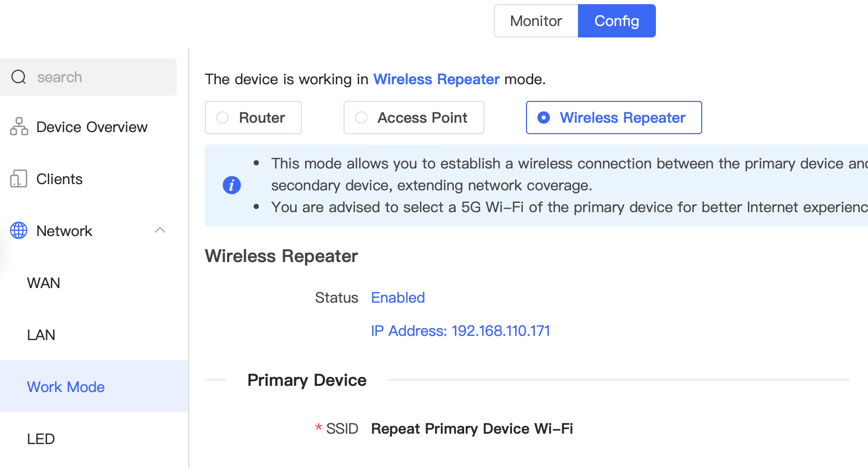Focus the sidebar search field
This screenshot has height=468, width=868.
pos(88,77)
